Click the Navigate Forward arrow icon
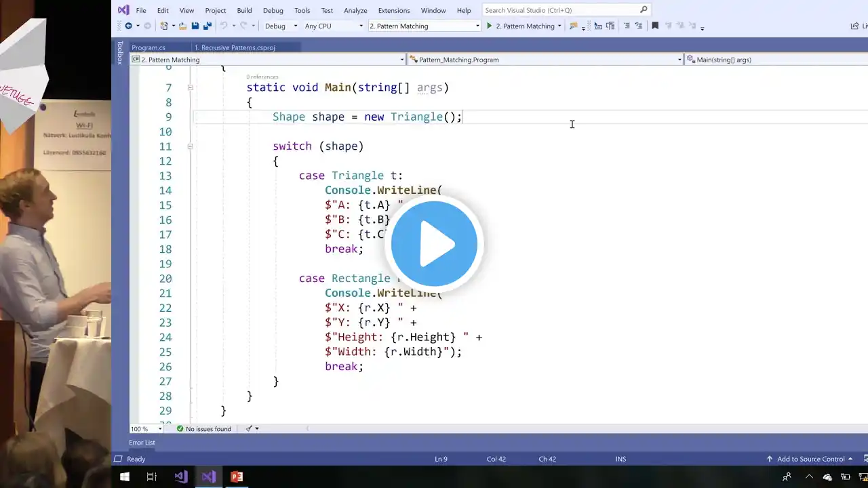868x488 pixels. (x=147, y=26)
